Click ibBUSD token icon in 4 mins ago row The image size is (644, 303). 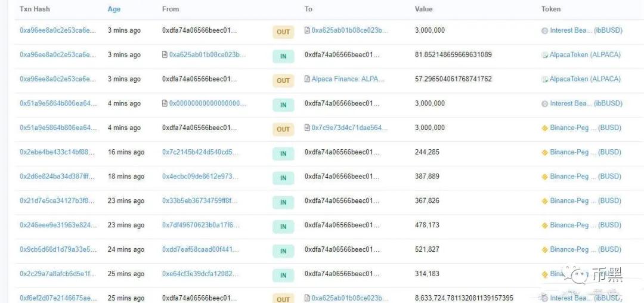[x=544, y=104]
